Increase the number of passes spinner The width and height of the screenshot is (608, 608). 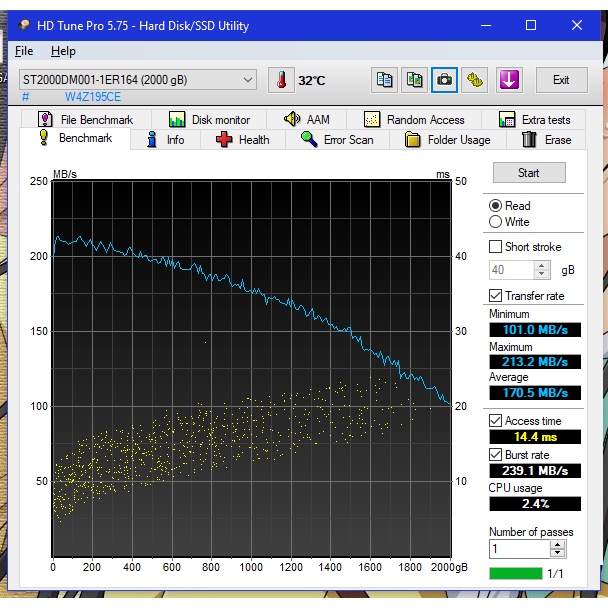pos(558,544)
